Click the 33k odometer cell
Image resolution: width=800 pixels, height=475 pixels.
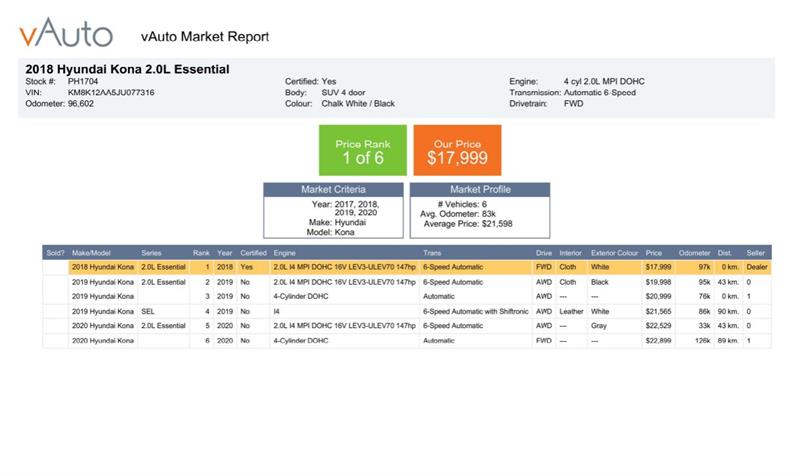pos(704,326)
